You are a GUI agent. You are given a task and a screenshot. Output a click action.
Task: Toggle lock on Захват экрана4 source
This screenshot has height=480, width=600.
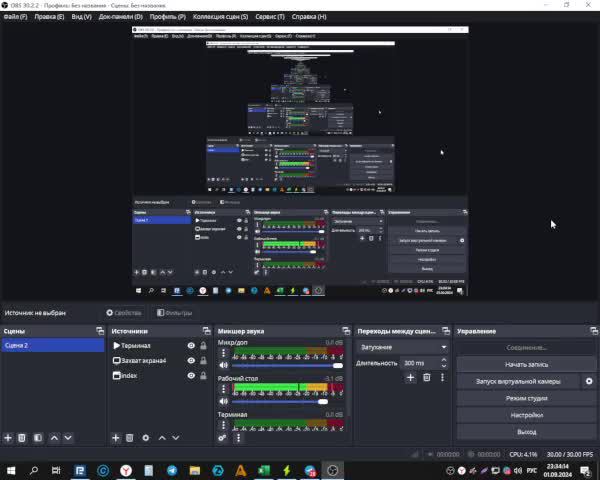[x=204, y=361]
